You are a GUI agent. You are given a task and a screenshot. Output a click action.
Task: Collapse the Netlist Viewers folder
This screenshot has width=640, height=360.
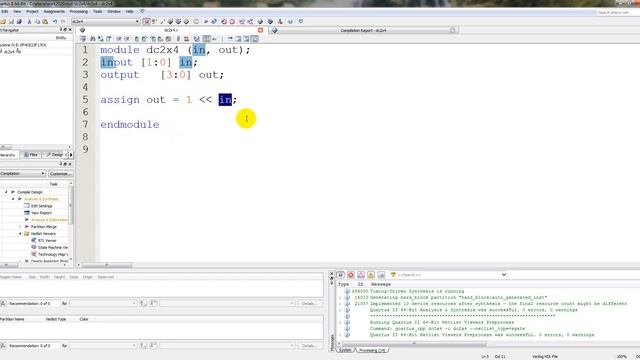click(20, 233)
